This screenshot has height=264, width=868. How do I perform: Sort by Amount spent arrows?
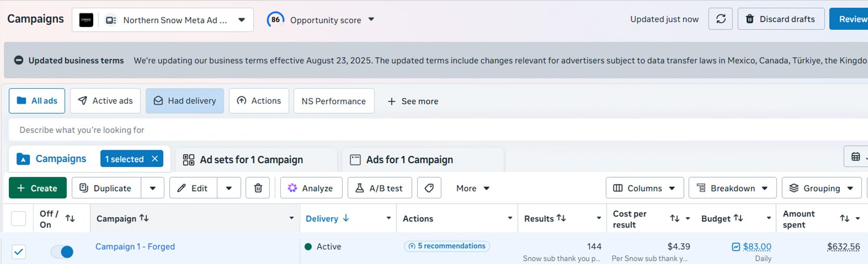(x=845, y=219)
